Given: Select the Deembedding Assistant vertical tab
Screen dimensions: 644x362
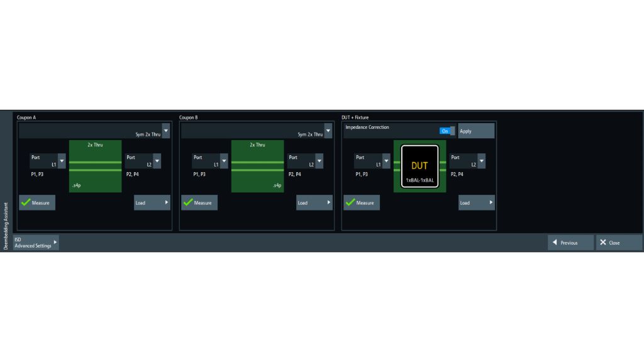Looking at the screenshot, I should pyautogui.click(x=6, y=226).
